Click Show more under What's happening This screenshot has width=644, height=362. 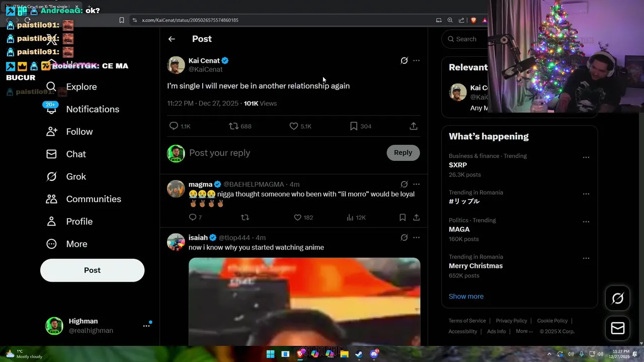[466, 297]
